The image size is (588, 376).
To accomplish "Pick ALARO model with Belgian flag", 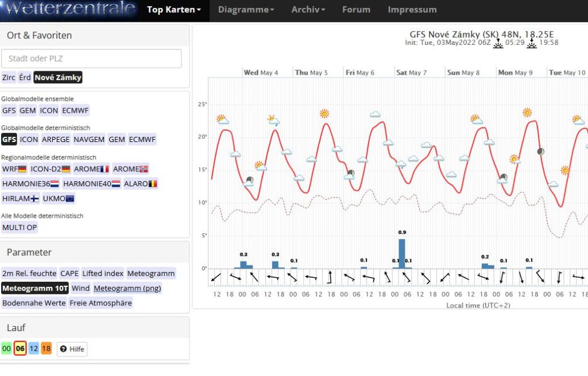I will point(140,184).
